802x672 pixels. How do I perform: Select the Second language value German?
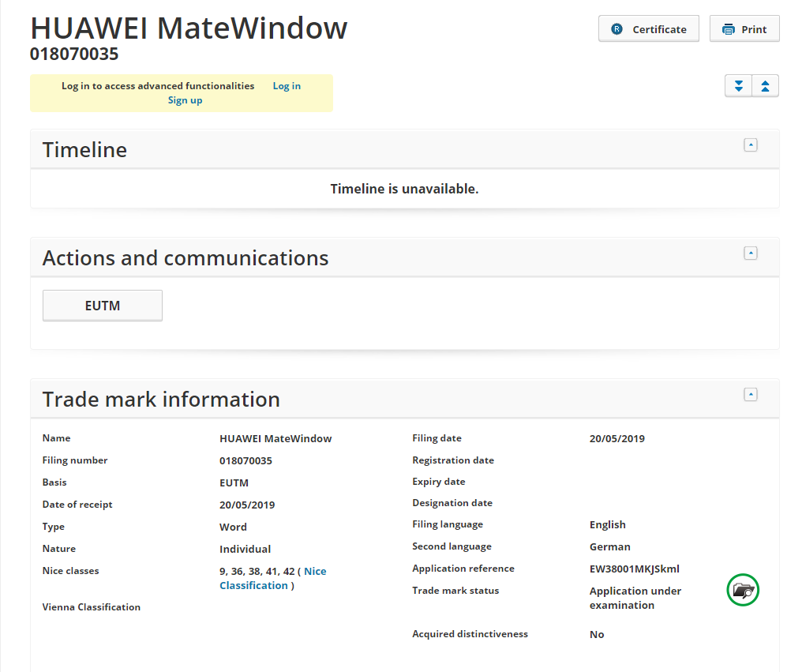tap(609, 546)
